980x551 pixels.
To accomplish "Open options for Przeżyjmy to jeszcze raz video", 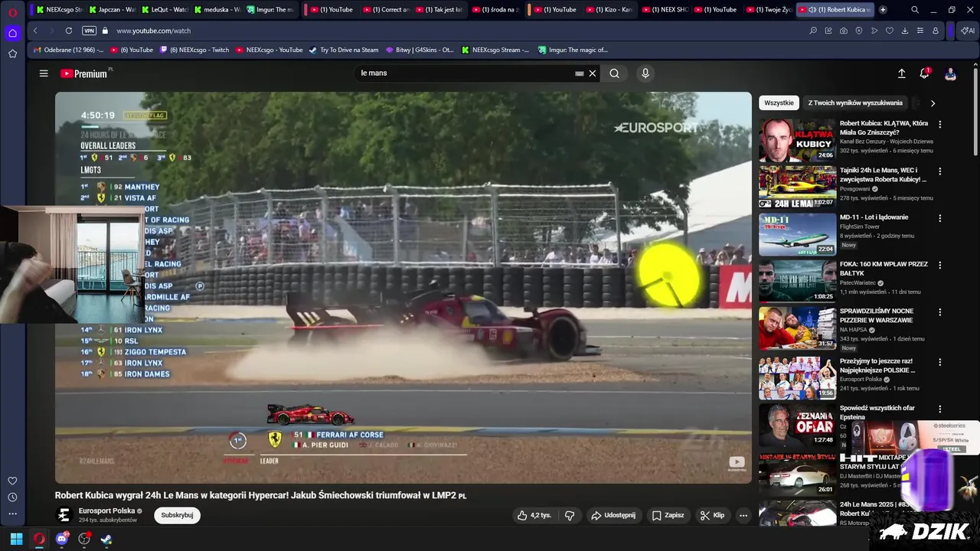I will coord(940,362).
